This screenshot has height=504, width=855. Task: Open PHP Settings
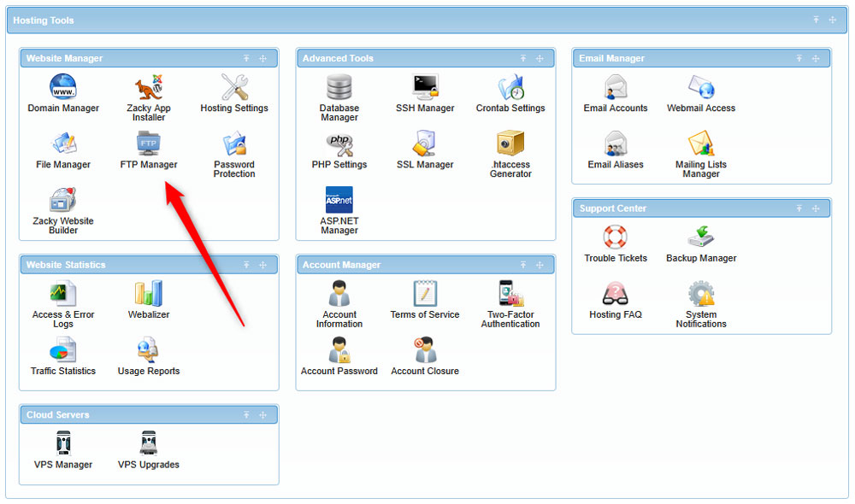pyautogui.click(x=339, y=145)
